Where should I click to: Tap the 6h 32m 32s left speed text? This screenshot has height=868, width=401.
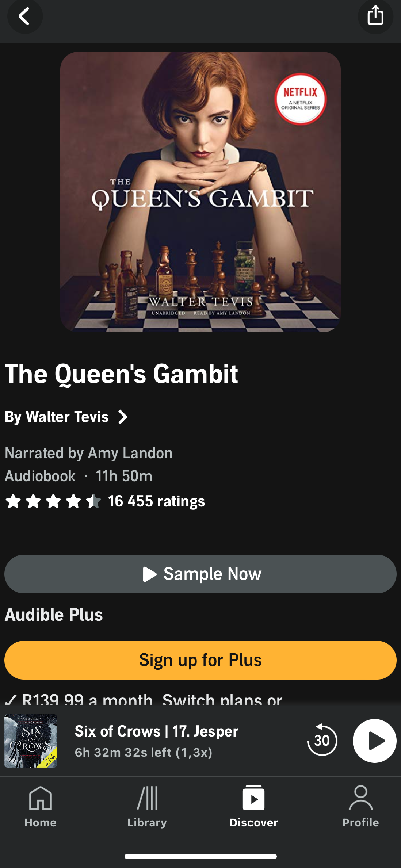pos(144,752)
